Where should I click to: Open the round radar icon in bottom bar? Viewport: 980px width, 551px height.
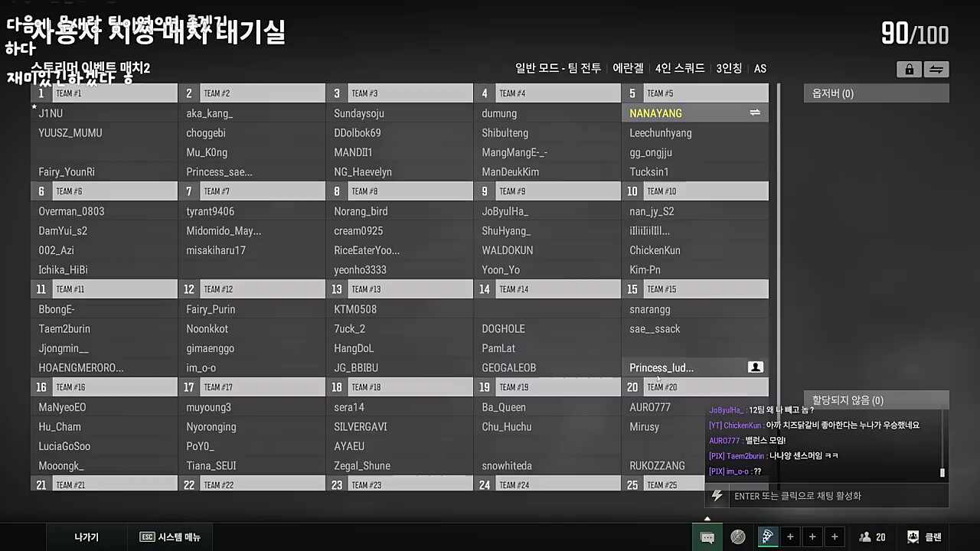pos(738,537)
